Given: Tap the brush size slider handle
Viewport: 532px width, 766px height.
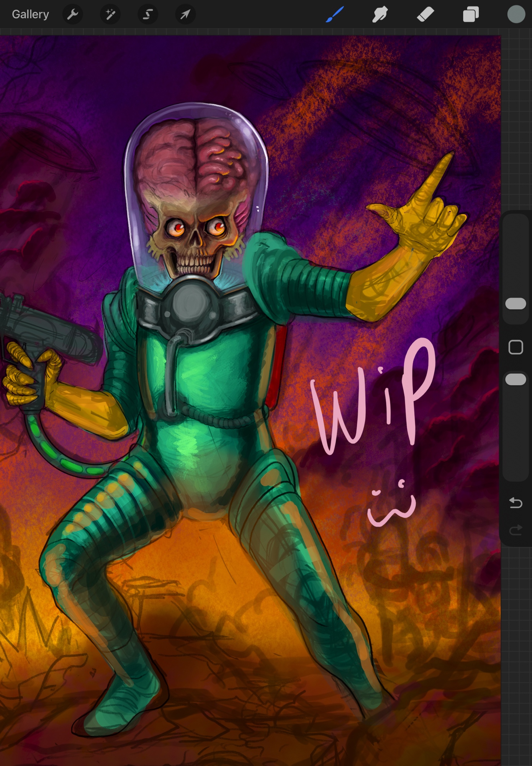Looking at the screenshot, I should click(x=516, y=304).
